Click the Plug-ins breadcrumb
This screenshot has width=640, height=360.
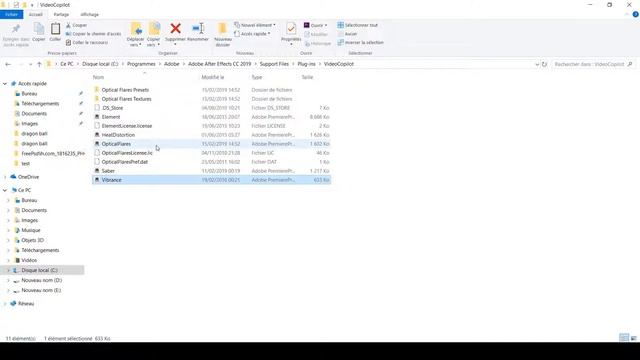click(307, 64)
